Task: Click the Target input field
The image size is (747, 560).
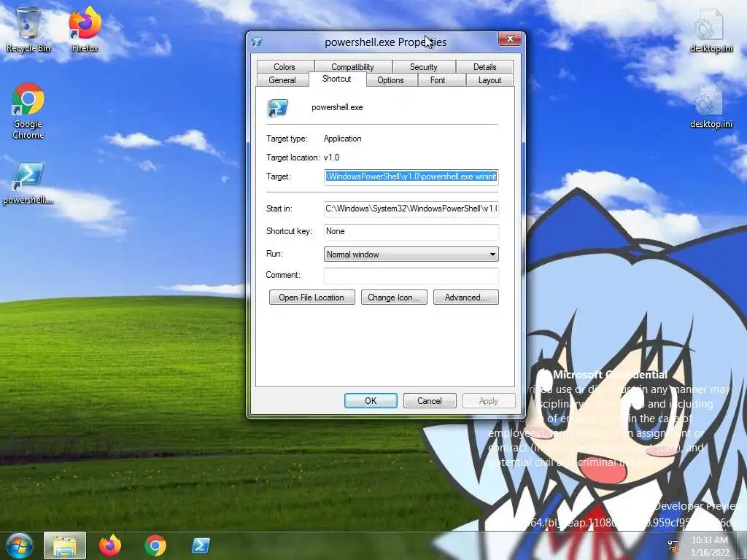Action: 411,176
